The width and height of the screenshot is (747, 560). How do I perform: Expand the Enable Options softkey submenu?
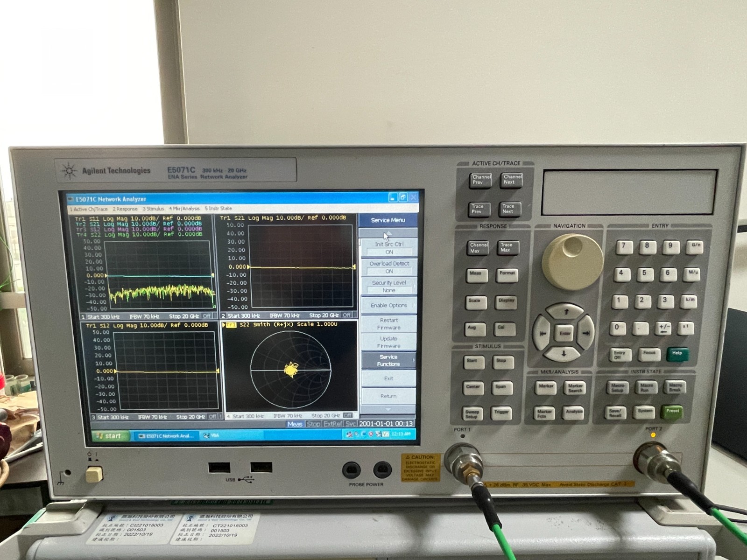tap(389, 305)
